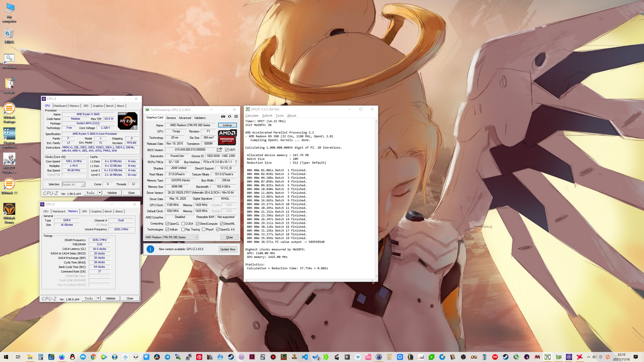
Task: Switch to the Advanced tab in GPU-Z
Action: pos(185,118)
